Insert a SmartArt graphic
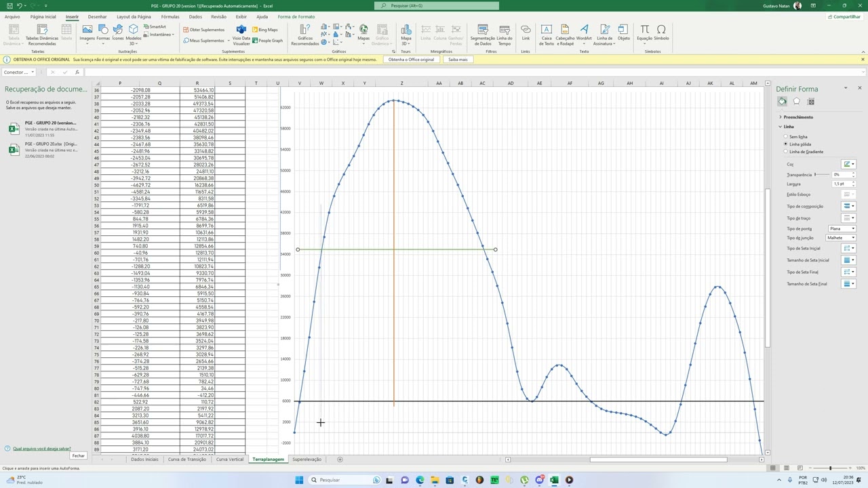This screenshot has width=868, height=488. click(155, 27)
